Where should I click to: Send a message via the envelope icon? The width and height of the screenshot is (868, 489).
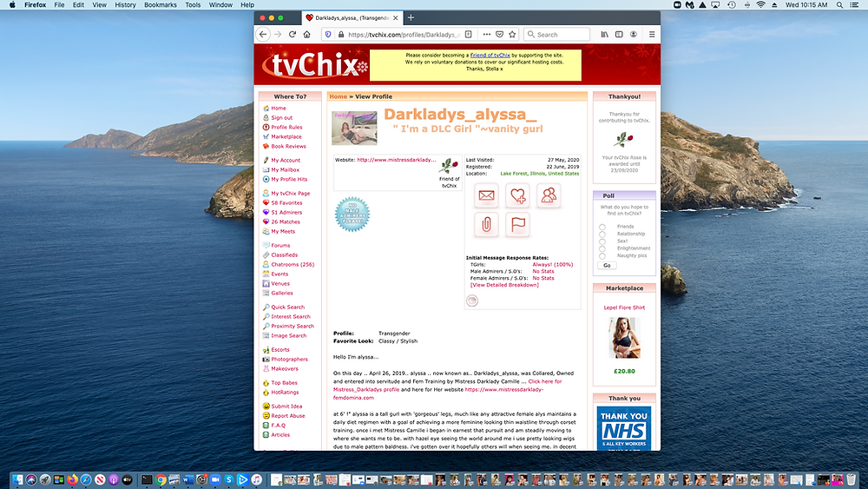pyautogui.click(x=486, y=195)
